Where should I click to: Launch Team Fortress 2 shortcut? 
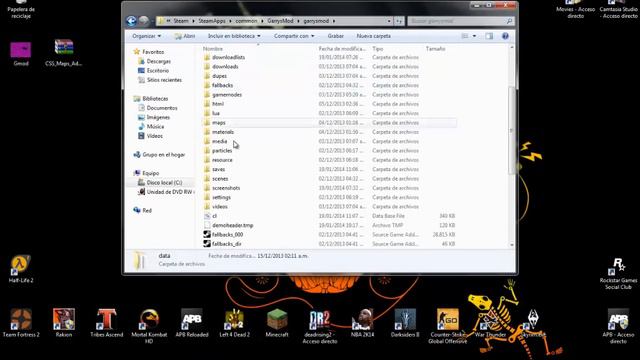[x=21, y=323]
